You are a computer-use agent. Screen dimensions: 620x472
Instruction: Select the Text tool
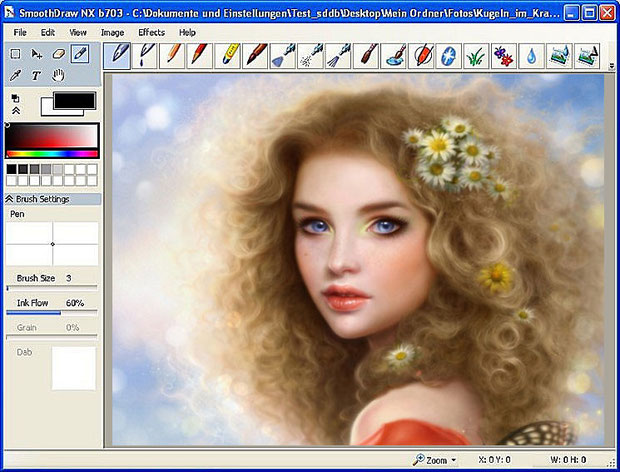36,75
